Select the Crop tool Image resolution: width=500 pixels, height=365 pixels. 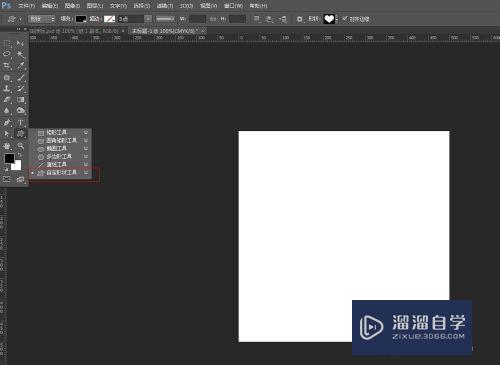coord(7,65)
